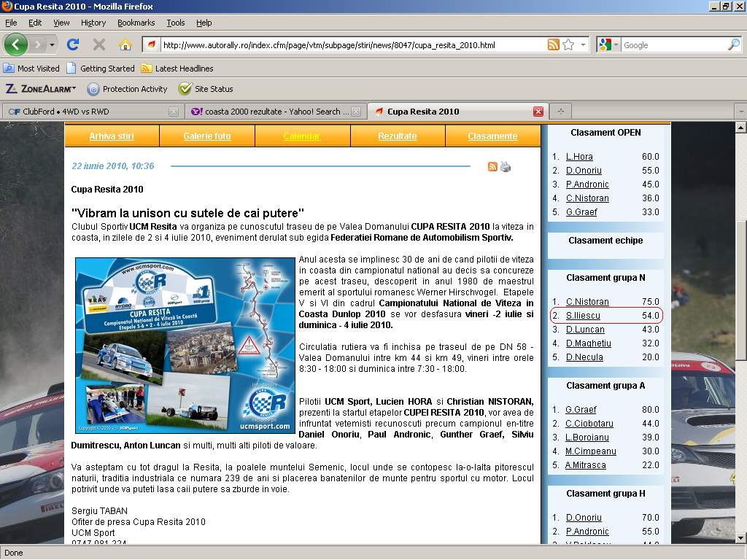Click the RSS feed icon in address bar

click(x=554, y=45)
